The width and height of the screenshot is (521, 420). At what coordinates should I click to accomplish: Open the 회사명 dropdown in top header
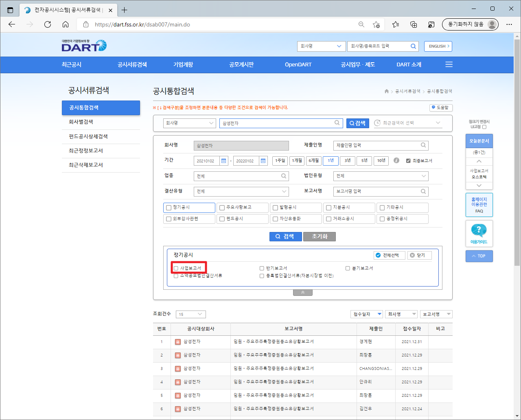(321, 46)
